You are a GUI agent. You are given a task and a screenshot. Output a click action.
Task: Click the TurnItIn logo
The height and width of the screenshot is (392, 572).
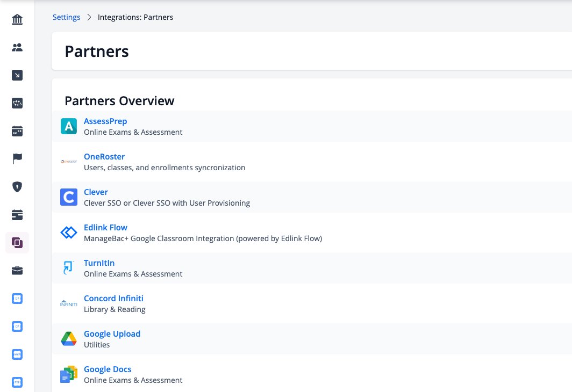coord(68,268)
